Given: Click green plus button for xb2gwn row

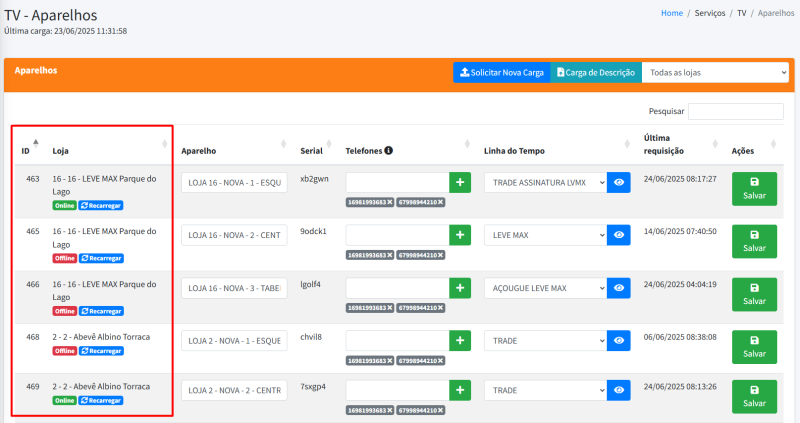Looking at the screenshot, I should click(460, 182).
